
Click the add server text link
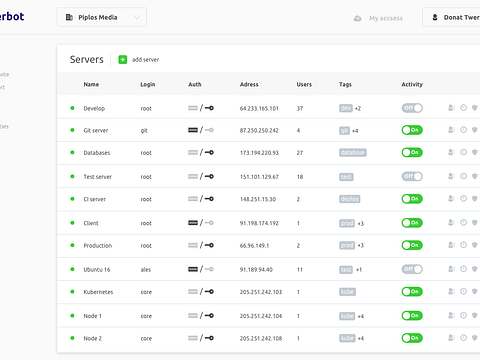(x=146, y=60)
